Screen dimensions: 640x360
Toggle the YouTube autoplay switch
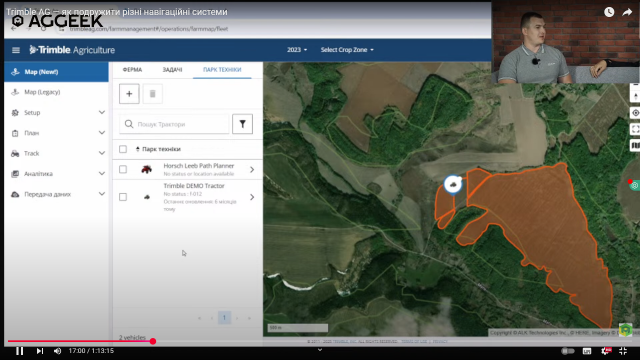[x=567, y=351]
